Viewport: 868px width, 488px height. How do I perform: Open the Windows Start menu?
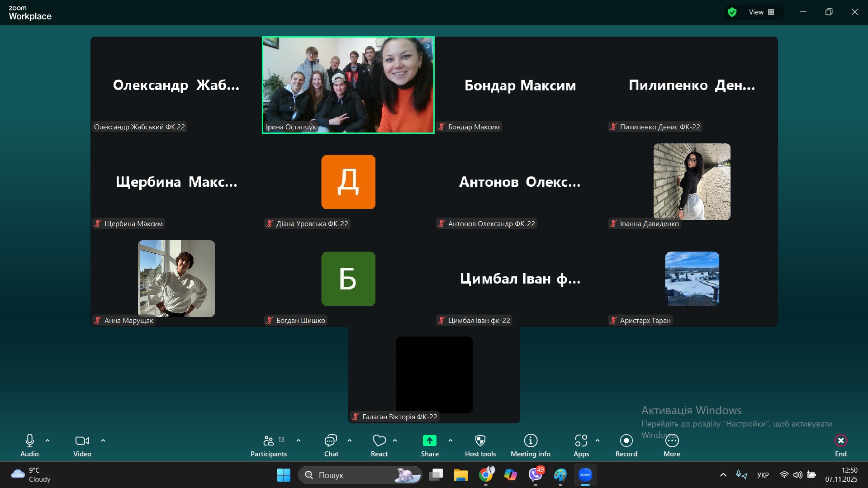(x=284, y=475)
